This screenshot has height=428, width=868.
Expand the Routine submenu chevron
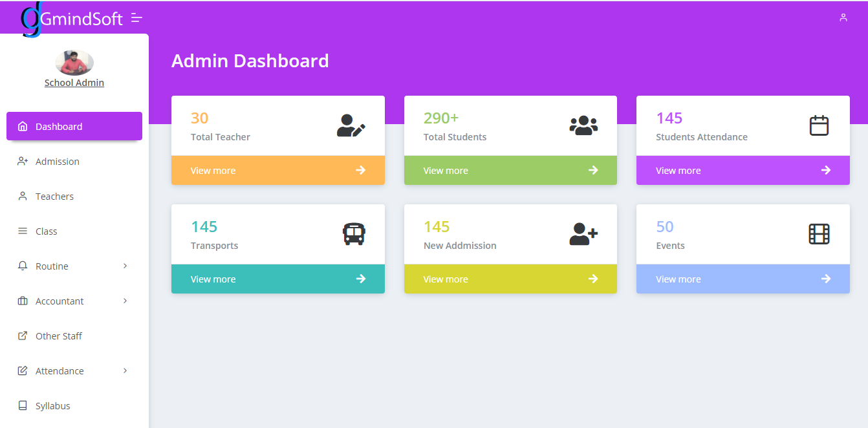(125, 266)
